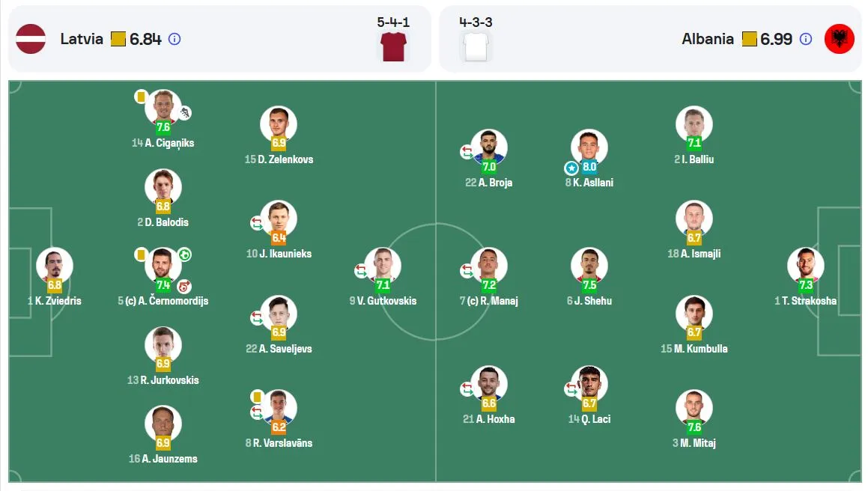Click the white Albania jersey icon
This screenshot has width=868, height=491.
tap(476, 46)
